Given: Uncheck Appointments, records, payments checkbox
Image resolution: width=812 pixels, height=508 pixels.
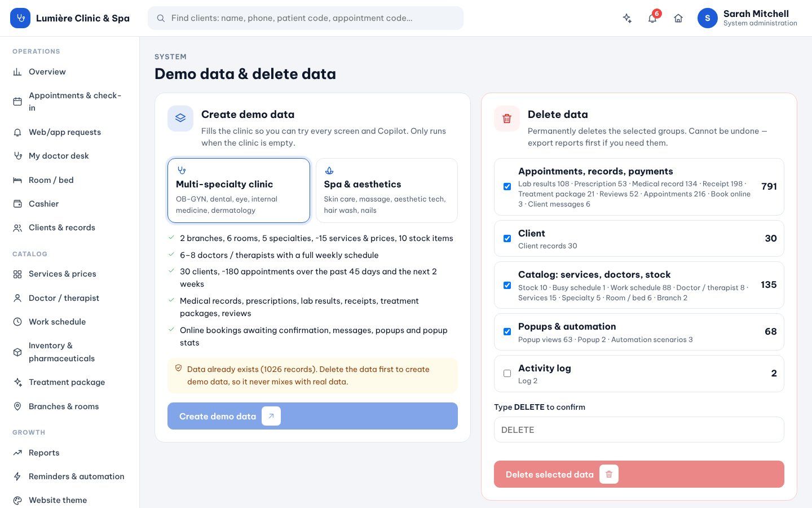Looking at the screenshot, I should [x=507, y=187].
